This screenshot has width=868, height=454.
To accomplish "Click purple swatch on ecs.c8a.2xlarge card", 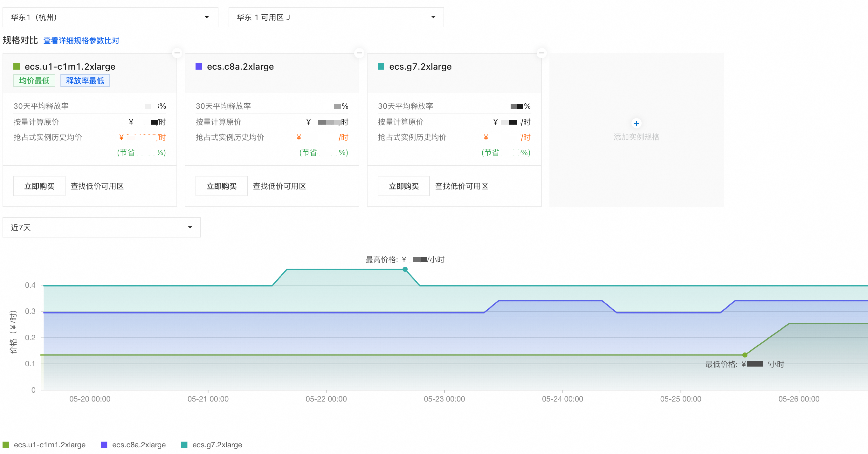I will 199,66.
